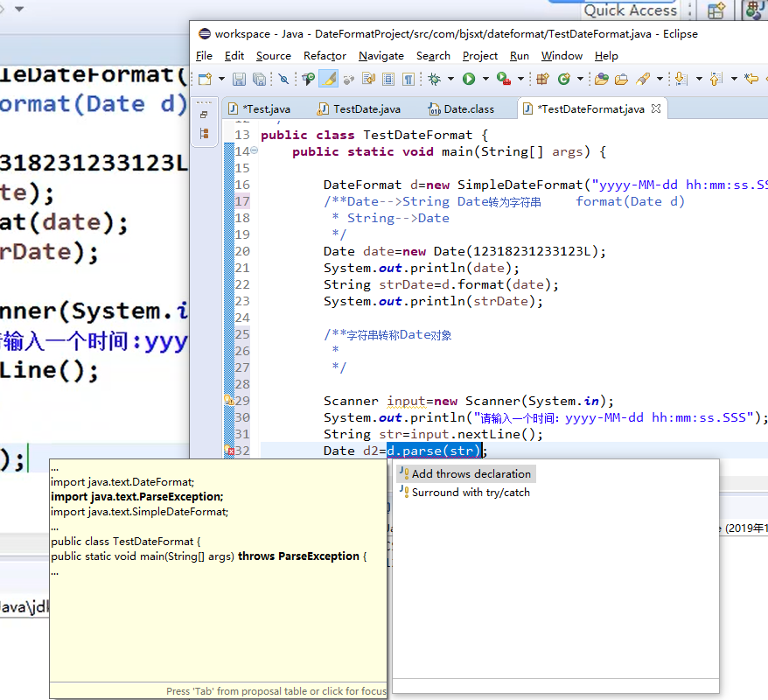The width and height of the screenshot is (768, 700).
Task: Switch to the Date.class tab
Action: [x=463, y=108]
